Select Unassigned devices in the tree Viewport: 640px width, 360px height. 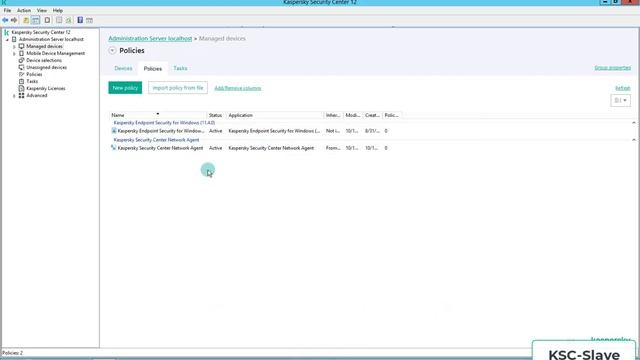pyautogui.click(x=47, y=67)
